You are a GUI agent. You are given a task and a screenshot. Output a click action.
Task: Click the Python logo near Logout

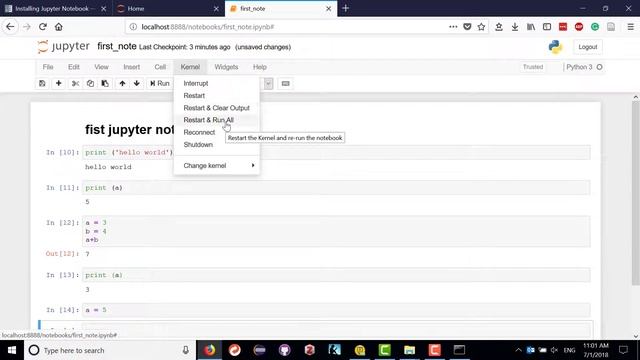coord(555,47)
